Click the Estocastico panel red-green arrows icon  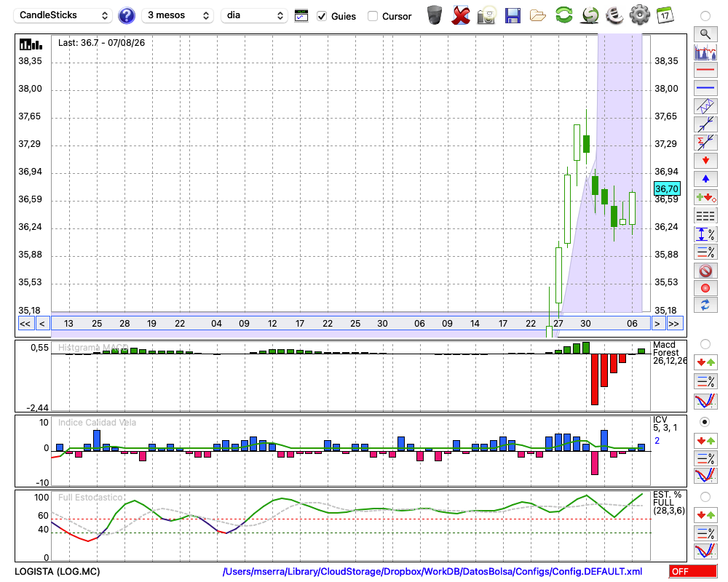click(705, 514)
